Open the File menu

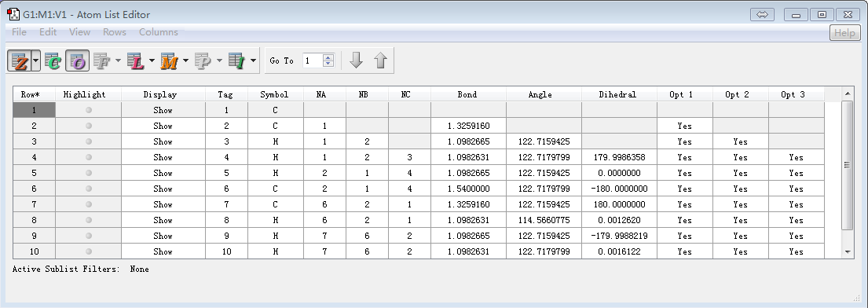click(19, 32)
